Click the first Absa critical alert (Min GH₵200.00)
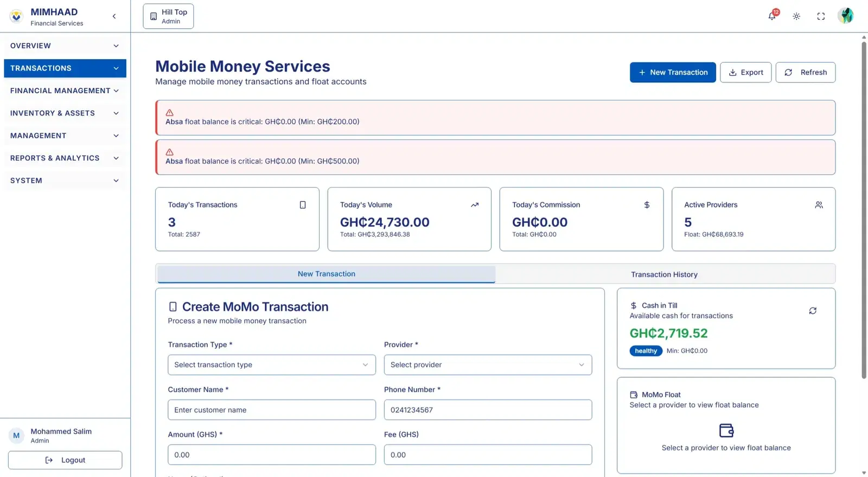Viewport: 868px width, 477px height. 495,118
